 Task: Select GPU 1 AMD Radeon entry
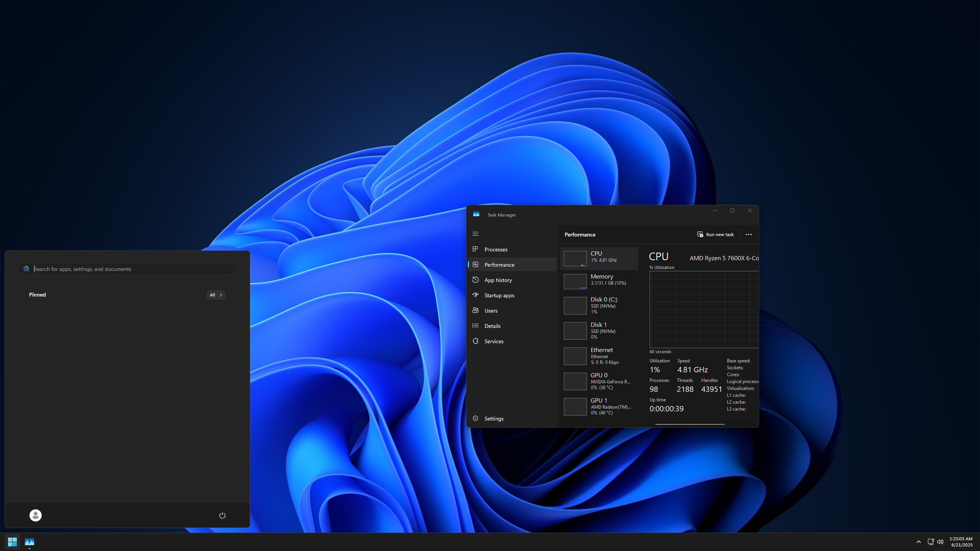[599, 407]
